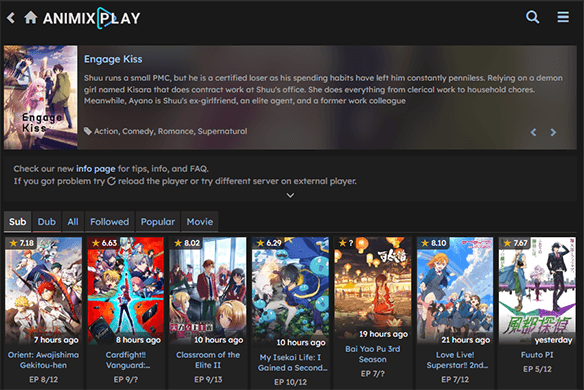
Task: Click the AniMixPlay logo
Action: point(92,18)
